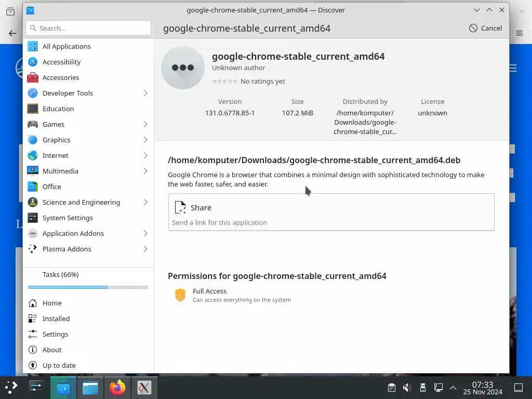Click the license value unknown
532x399 pixels.
point(433,113)
